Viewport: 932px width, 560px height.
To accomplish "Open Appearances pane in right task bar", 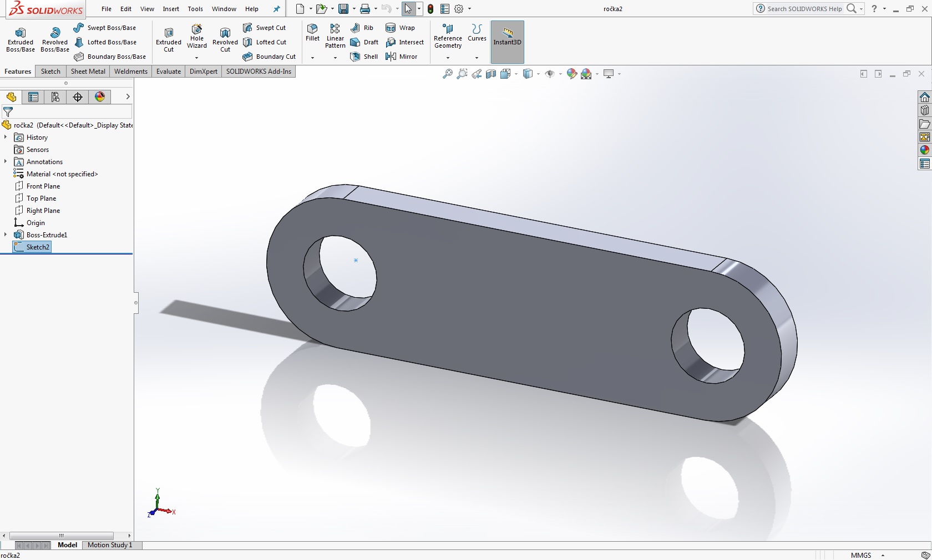I will point(924,150).
